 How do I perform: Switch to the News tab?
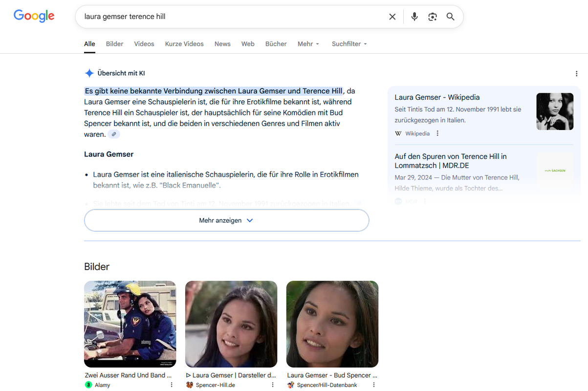222,44
